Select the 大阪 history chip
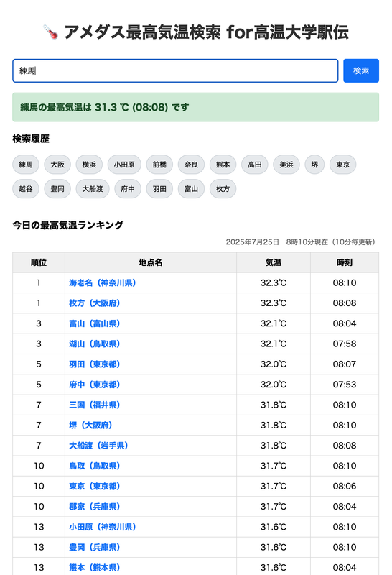 click(57, 165)
